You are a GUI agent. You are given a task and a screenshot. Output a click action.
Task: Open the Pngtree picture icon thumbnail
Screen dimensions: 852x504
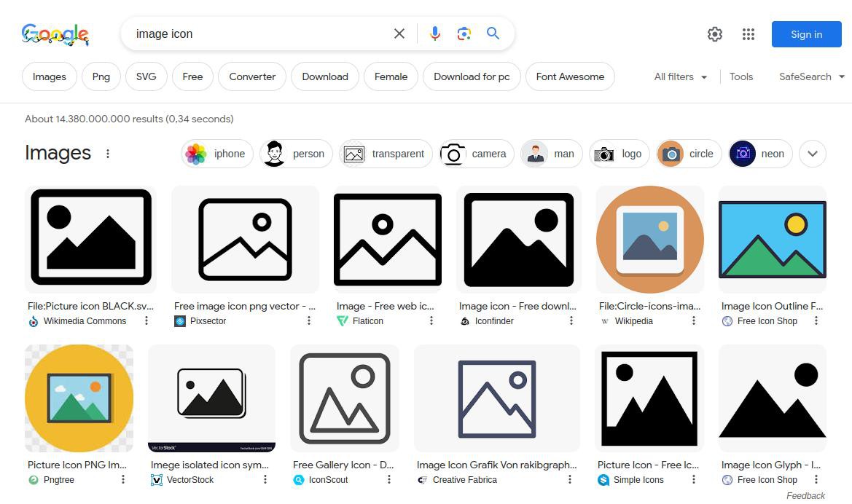pyautogui.click(x=79, y=398)
